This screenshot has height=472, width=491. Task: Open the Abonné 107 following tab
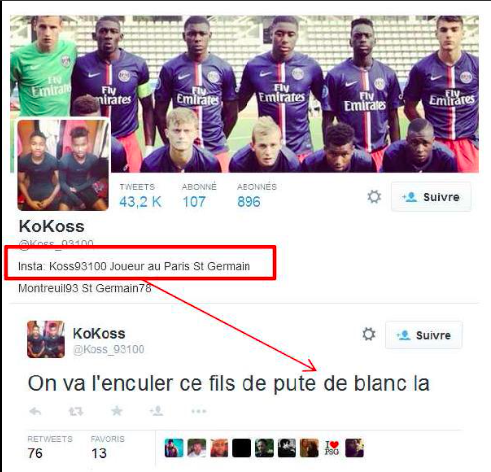coord(199,196)
